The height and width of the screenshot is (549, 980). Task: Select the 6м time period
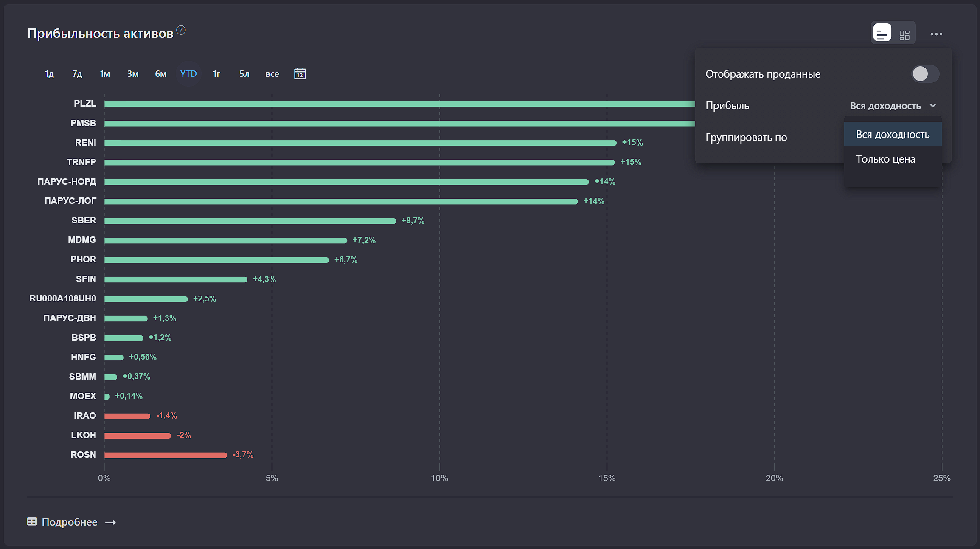tap(160, 74)
